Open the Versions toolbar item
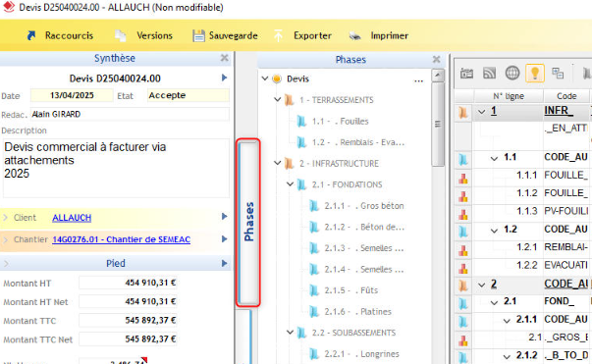592x364 pixels. (x=144, y=35)
